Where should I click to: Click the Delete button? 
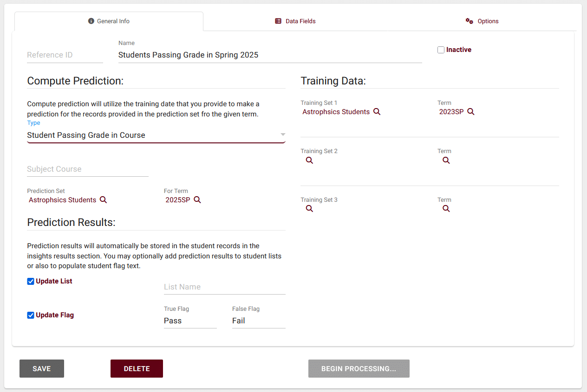tap(137, 369)
